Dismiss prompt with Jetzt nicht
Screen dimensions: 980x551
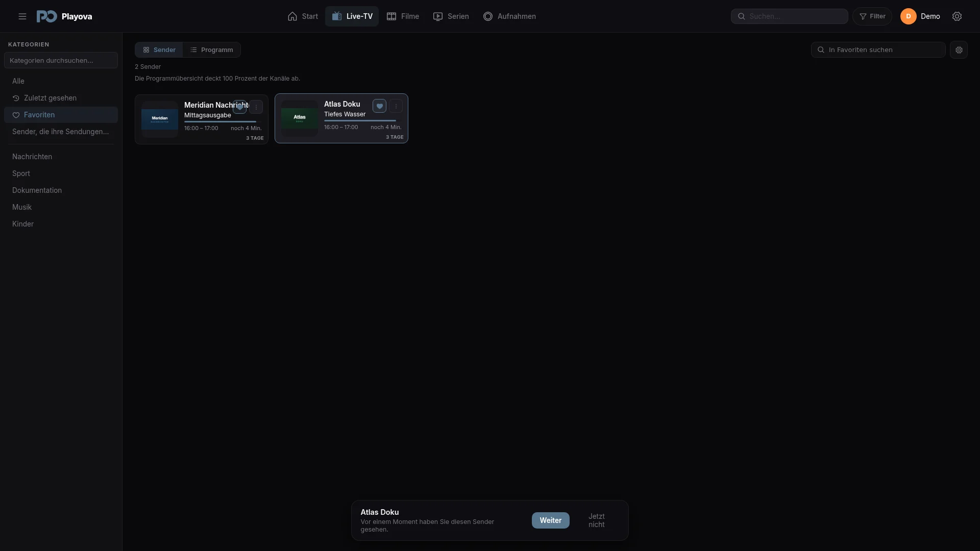click(x=597, y=520)
